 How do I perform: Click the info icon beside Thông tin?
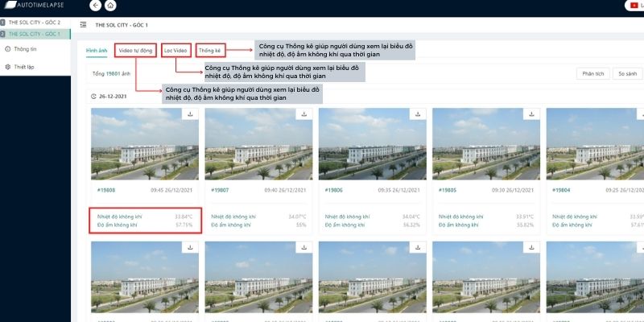point(7,49)
